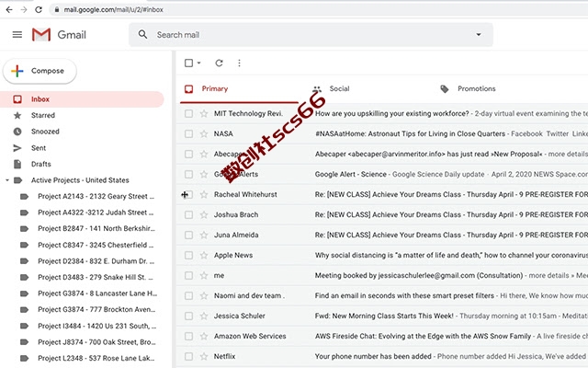Star the NASA email
The image size is (588, 368).
point(204,133)
